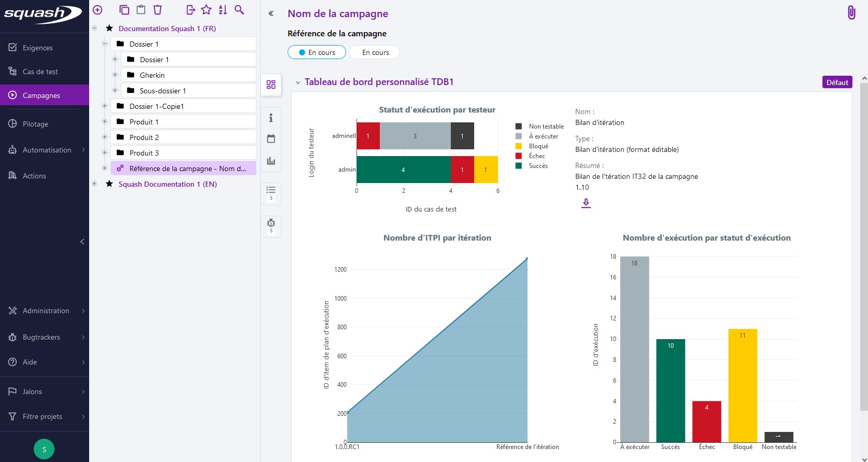The height and width of the screenshot is (462, 868).
Task: Click the paperclip attachments icon
Action: [851, 13]
